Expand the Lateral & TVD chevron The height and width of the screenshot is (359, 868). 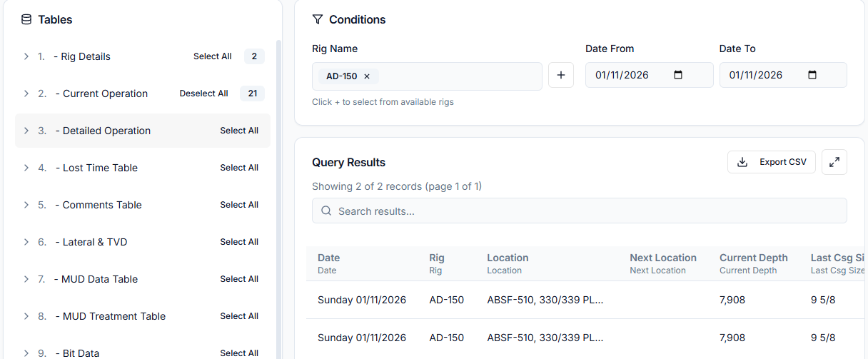26,242
